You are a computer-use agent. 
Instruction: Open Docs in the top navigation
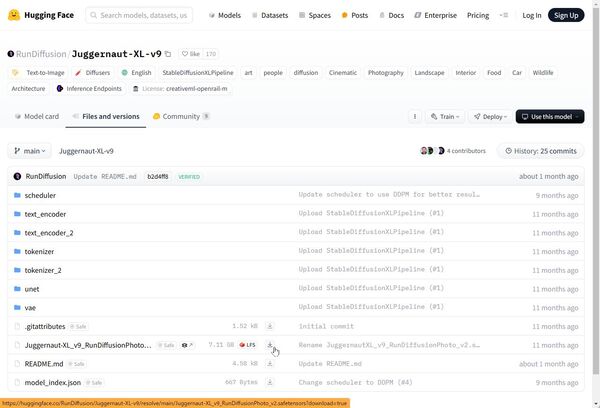pos(391,15)
